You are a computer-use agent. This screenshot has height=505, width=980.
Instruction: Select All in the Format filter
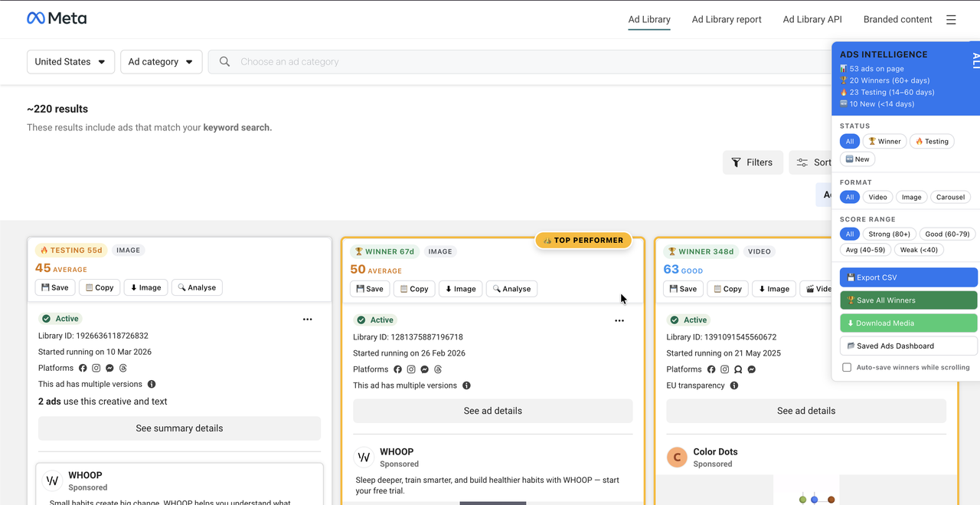click(x=849, y=197)
